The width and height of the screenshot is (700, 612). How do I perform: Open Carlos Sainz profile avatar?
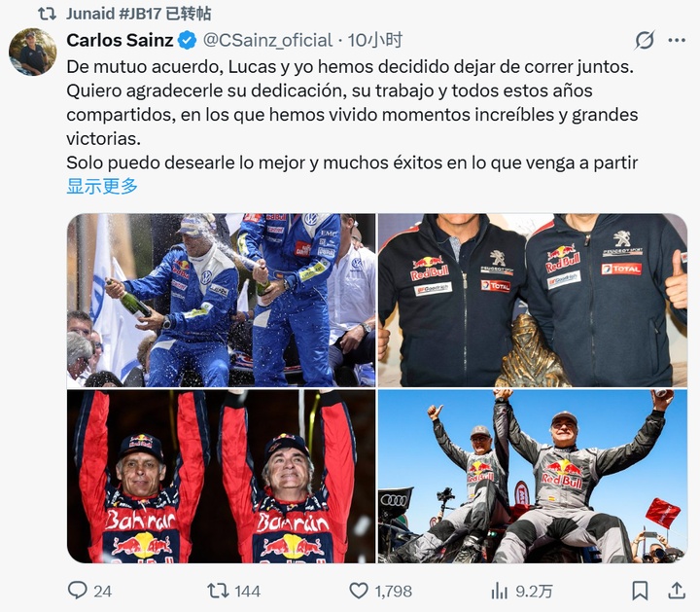33,52
